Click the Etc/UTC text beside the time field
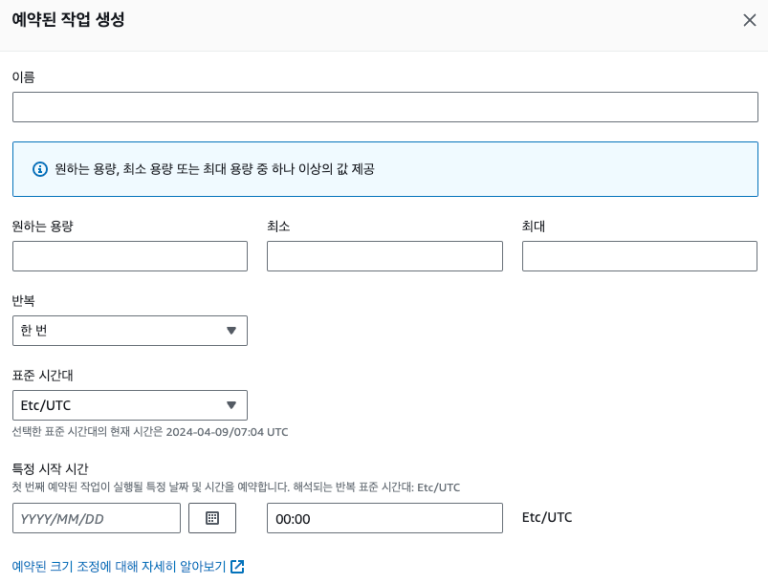The width and height of the screenshot is (768, 584). (x=547, y=517)
